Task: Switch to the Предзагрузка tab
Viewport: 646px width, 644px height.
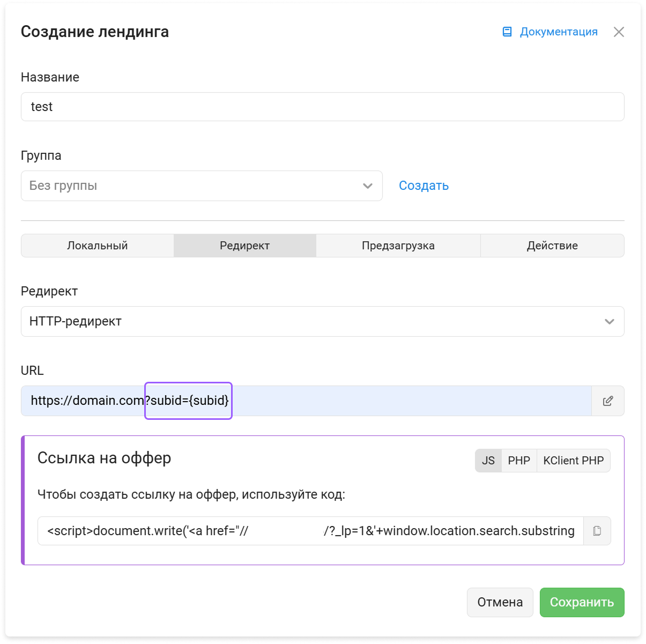Action: 398,246
